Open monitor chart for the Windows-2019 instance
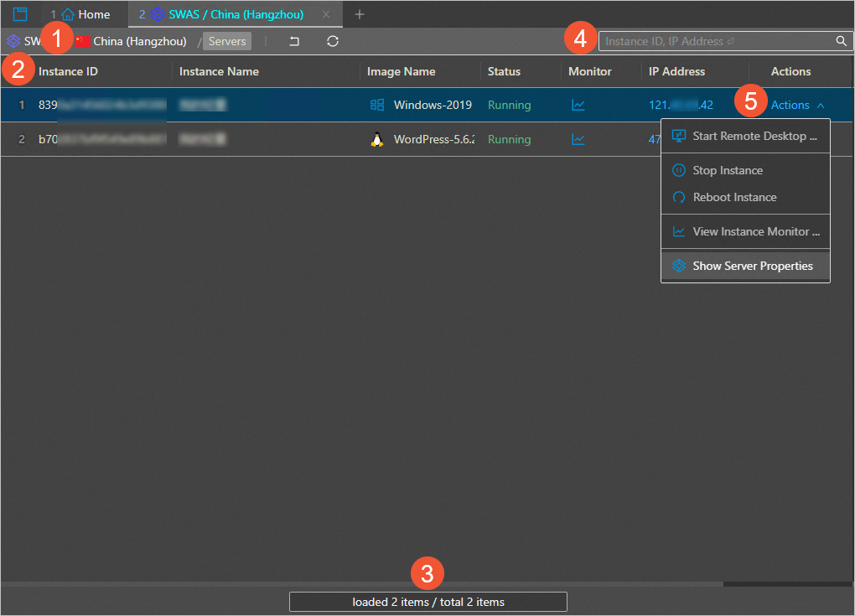The height and width of the screenshot is (616, 855). (x=578, y=105)
